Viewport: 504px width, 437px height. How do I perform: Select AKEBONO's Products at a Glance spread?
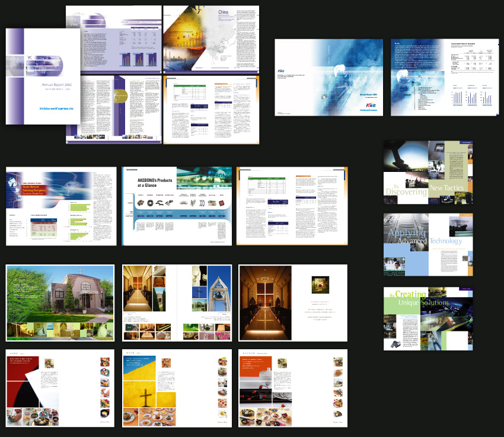coord(177,206)
